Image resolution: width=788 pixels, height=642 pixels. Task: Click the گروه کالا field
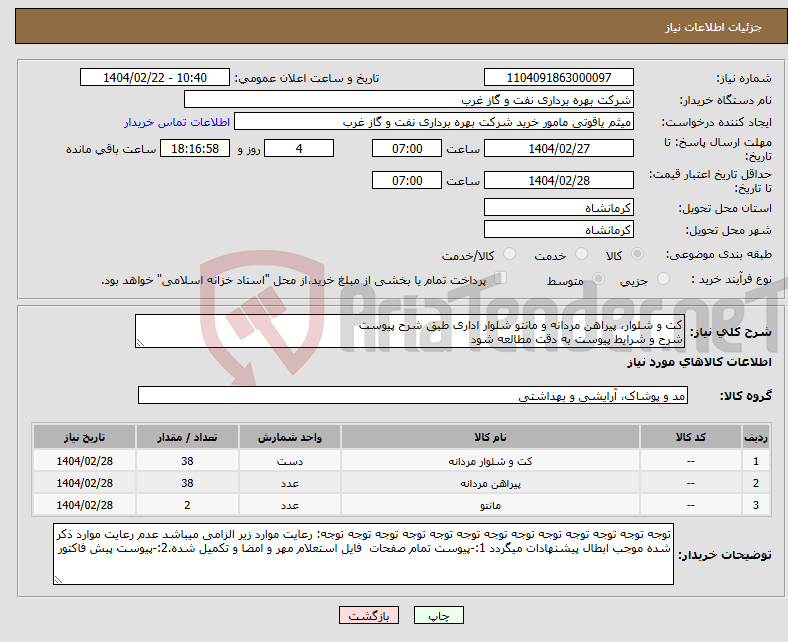pyautogui.click(x=413, y=395)
